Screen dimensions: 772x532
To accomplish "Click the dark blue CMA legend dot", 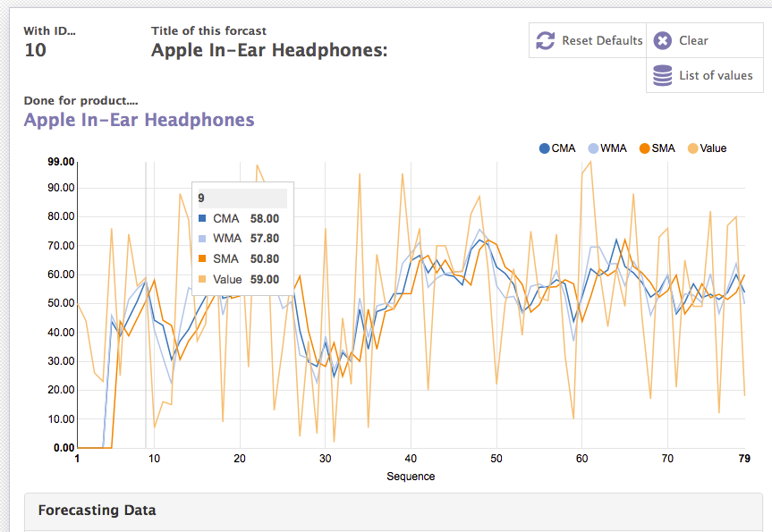I will 544,148.
